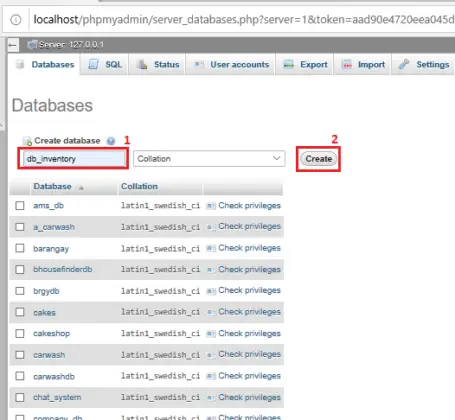Select the cakeshop checkbox
The width and height of the screenshot is (455, 420).
point(20,333)
